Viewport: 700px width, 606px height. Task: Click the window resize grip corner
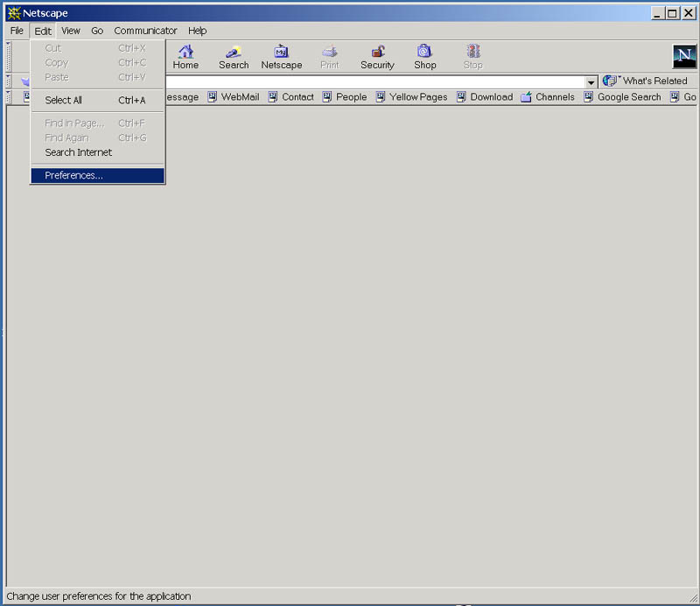coord(693,598)
